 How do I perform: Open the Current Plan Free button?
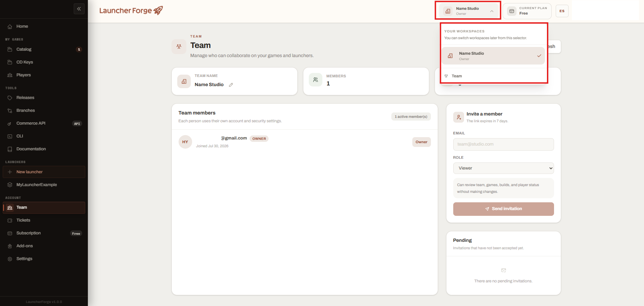527,11
